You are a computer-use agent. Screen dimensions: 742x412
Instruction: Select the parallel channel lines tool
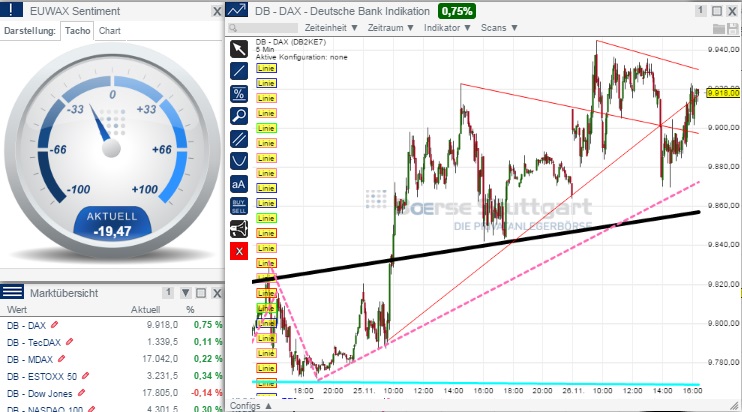point(239,139)
